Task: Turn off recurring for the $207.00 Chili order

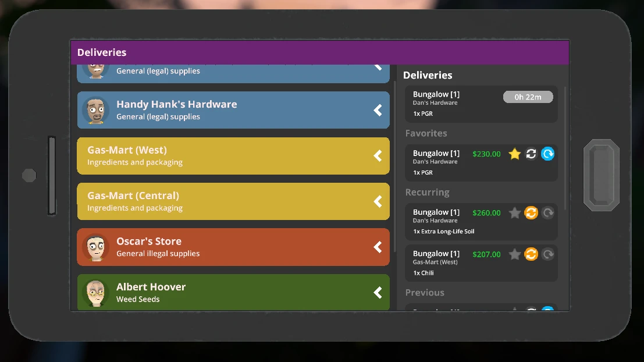Action: (531, 254)
